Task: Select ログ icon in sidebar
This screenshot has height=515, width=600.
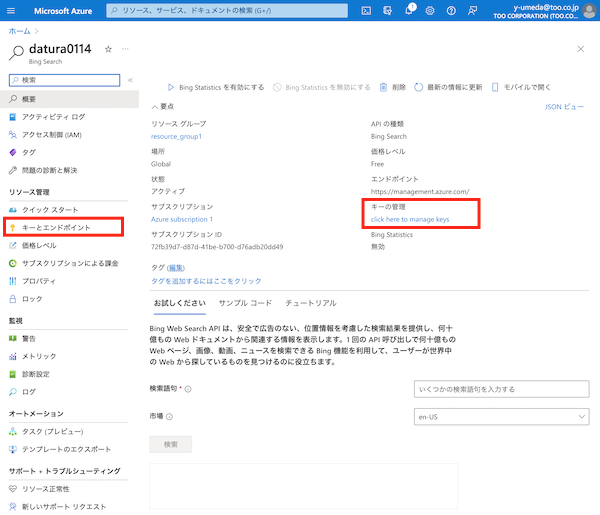Action: click(x=13, y=392)
